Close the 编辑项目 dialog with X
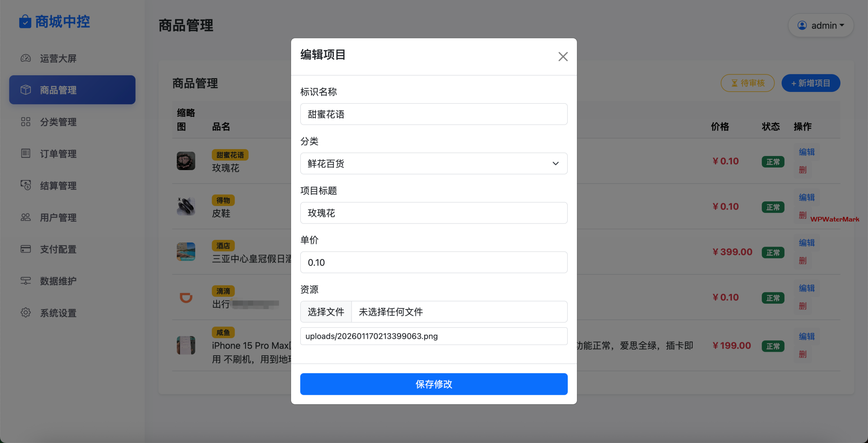Image resolution: width=868 pixels, height=443 pixels. [x=563, y=56]
